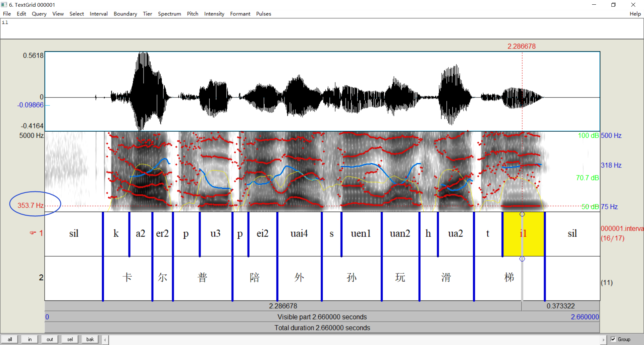Play the Visible part 2.660000 seconds bar

pos(322,317)
